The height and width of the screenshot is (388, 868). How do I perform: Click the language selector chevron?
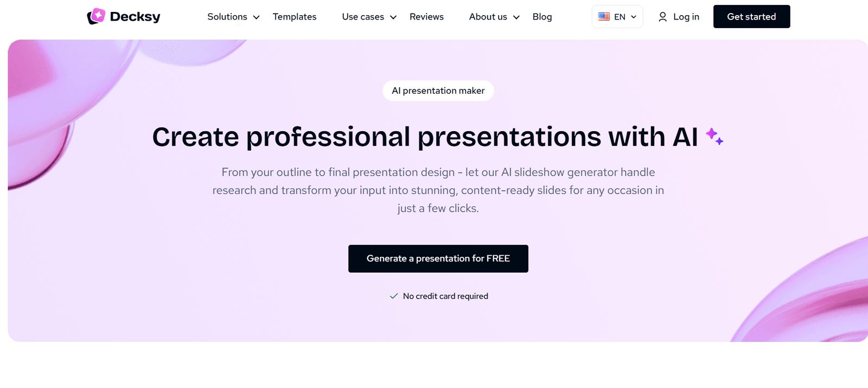(634, 17)
